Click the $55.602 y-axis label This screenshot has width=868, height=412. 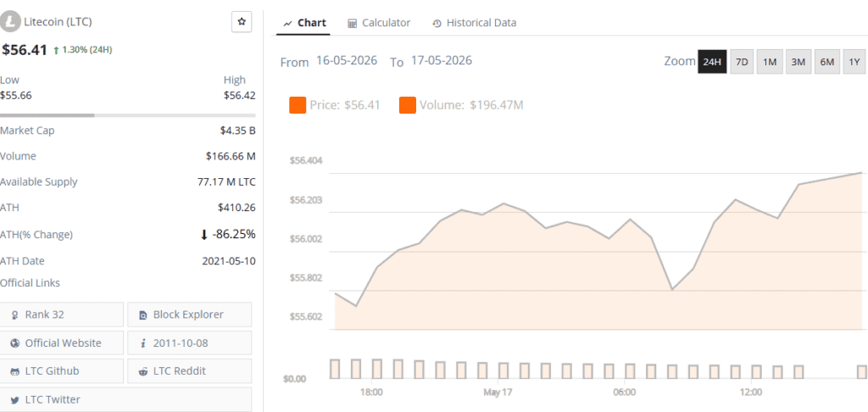[x=306, y=317]
